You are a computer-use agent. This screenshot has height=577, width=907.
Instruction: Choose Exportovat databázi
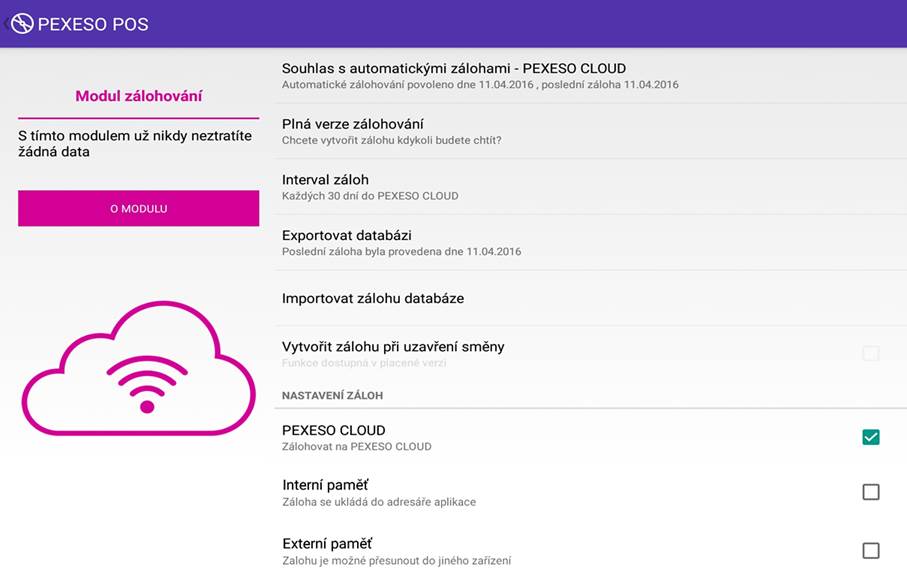click(591, 242)
